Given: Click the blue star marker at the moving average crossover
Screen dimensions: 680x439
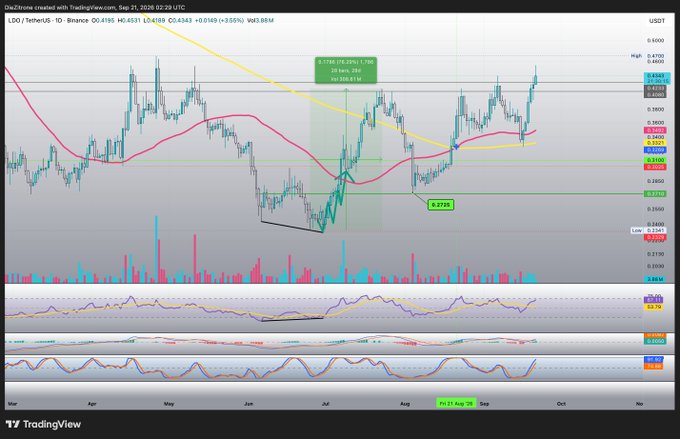Looking at the screenshot, I should [x=456, y=147].
